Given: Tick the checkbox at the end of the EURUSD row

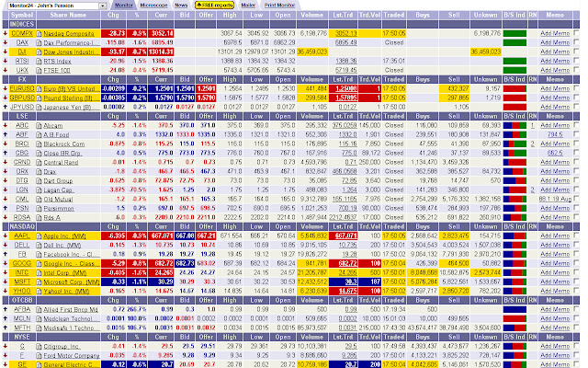Looking at the screenshot, I should pos(576,88).
